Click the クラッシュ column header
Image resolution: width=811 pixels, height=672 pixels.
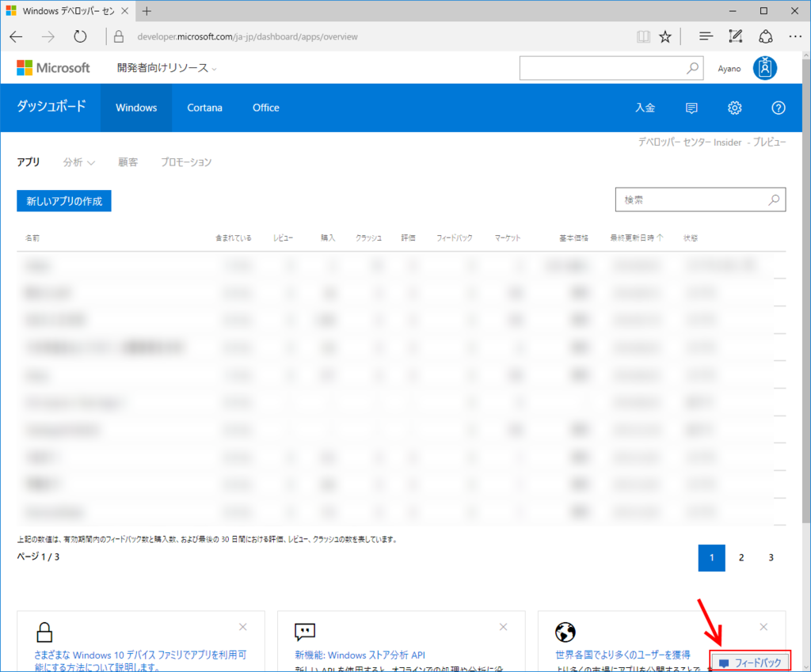(369, 237)
